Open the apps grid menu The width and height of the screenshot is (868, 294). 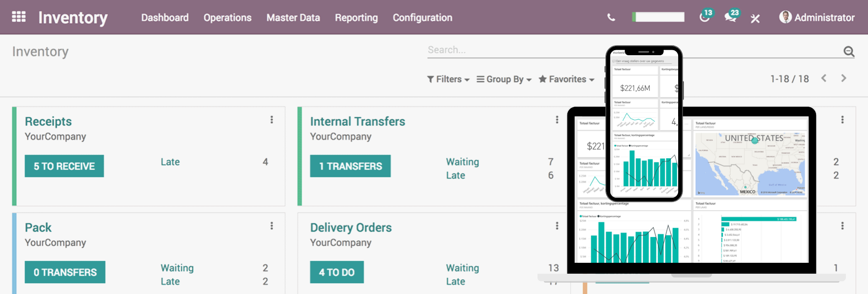[19, 17]
